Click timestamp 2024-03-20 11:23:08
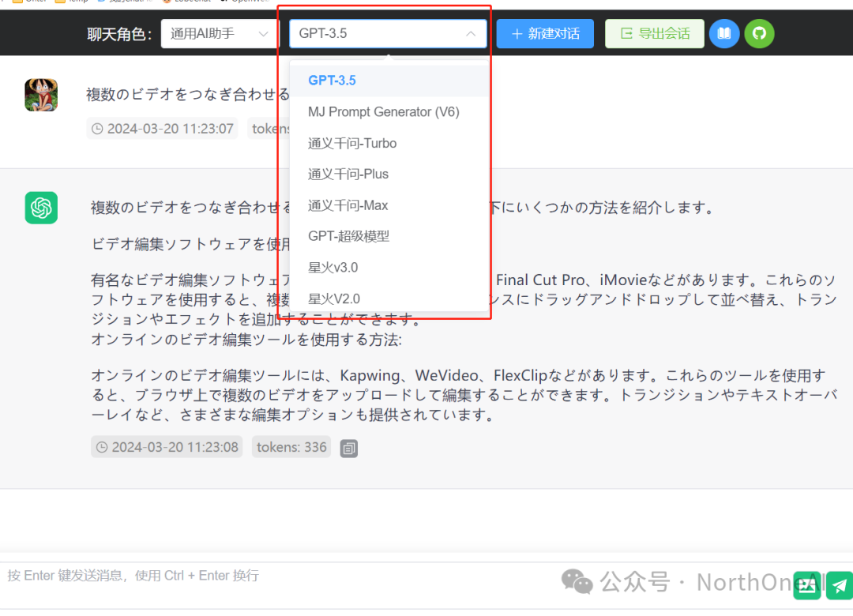This screenshot has height=616, width=853. 167,447
